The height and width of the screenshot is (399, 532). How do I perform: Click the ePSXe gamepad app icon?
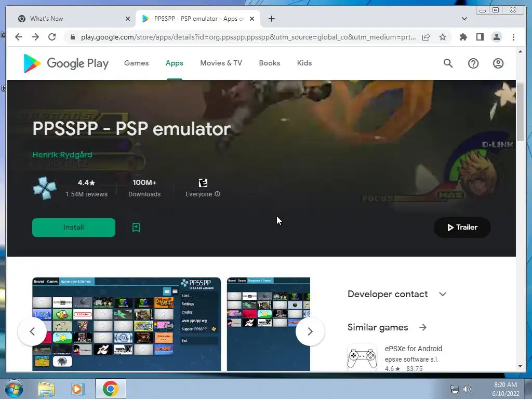(x=362, y=358)
